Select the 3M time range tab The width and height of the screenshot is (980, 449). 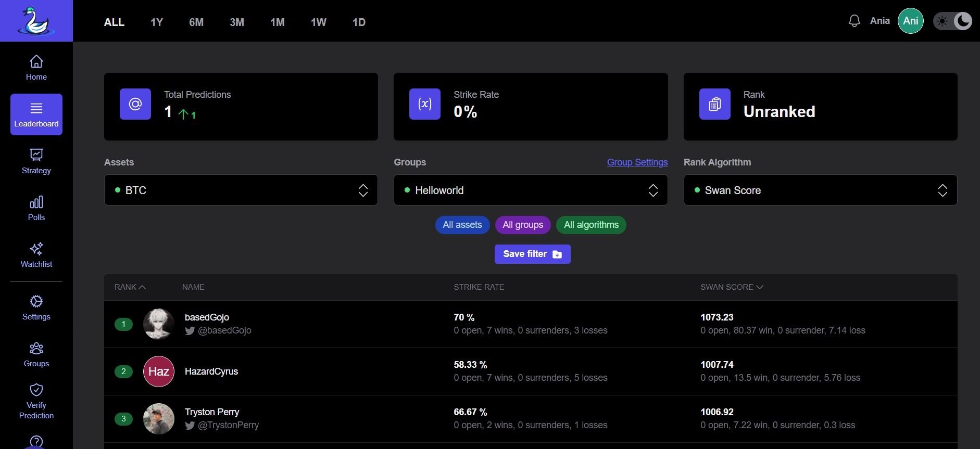coord(237,22)
